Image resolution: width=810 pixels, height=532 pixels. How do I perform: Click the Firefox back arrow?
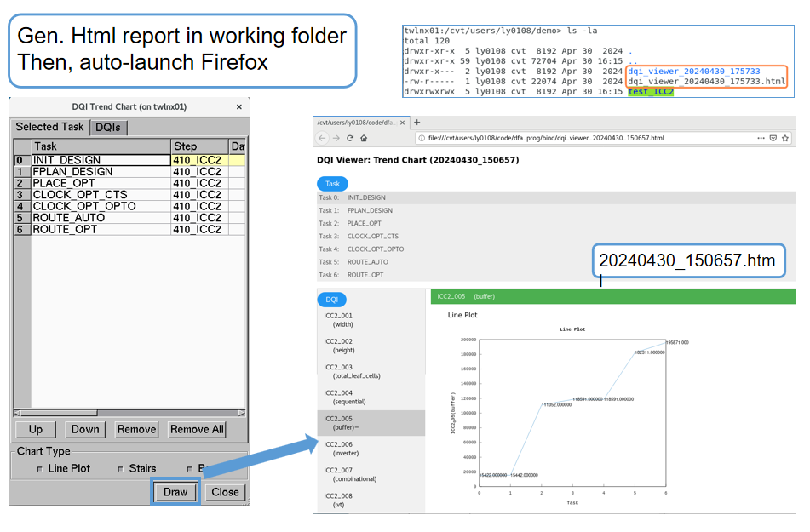tap(322, 138)
